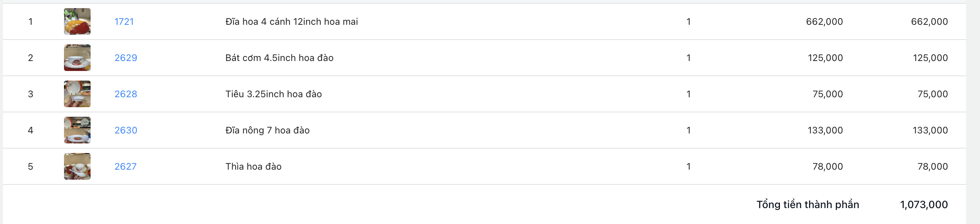Click the Bát cơm 4.5inch hoa đào name
980x224 pixels.
pyautogui.click(x=279, y=58)
